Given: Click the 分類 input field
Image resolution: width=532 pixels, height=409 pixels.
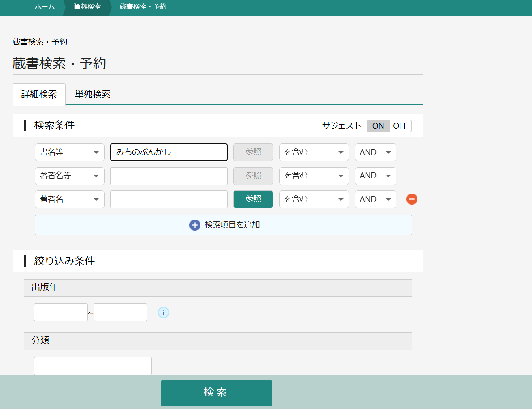Looking at the screenshot, I should 93,366.
